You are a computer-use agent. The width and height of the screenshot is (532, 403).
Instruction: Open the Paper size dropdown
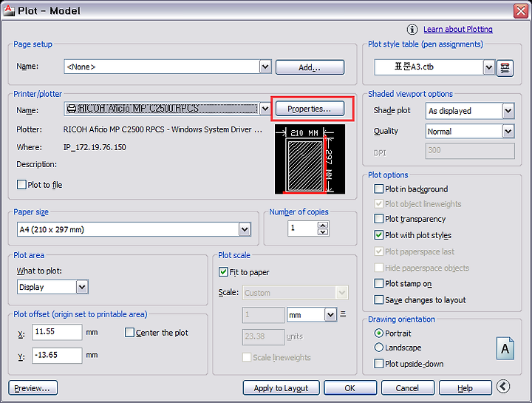pos(245,229)
